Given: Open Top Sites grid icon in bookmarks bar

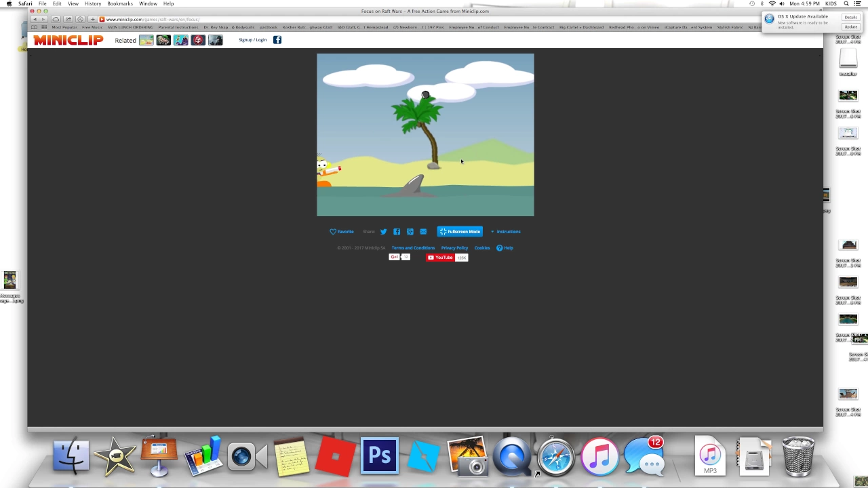Looking at the screenshot, I should 44,27.
